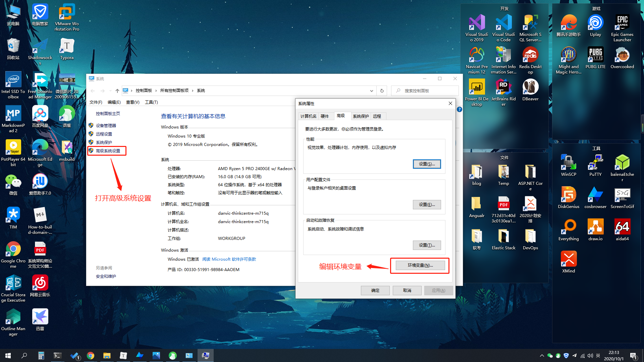
Task: Expand recent locations dropdown arrow
Action: click(x=110, y=91)
